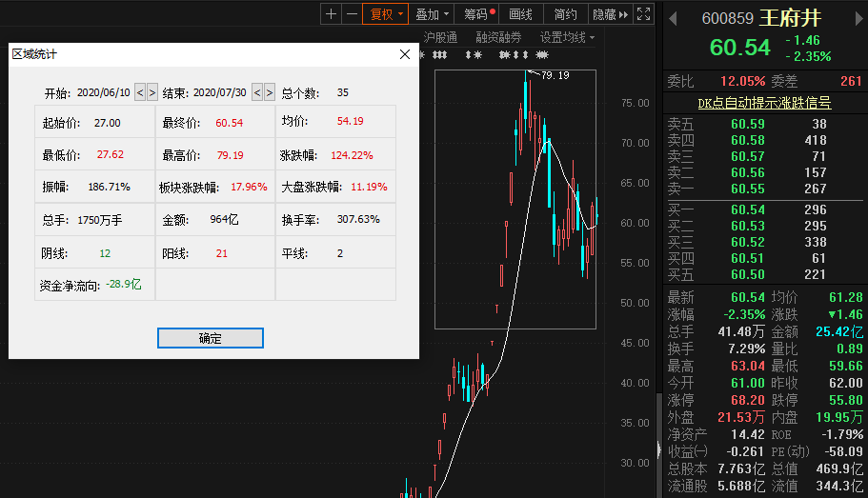Zoom out chart with minus icon
This screenshot has height=498, width=868.
[353, 14]
